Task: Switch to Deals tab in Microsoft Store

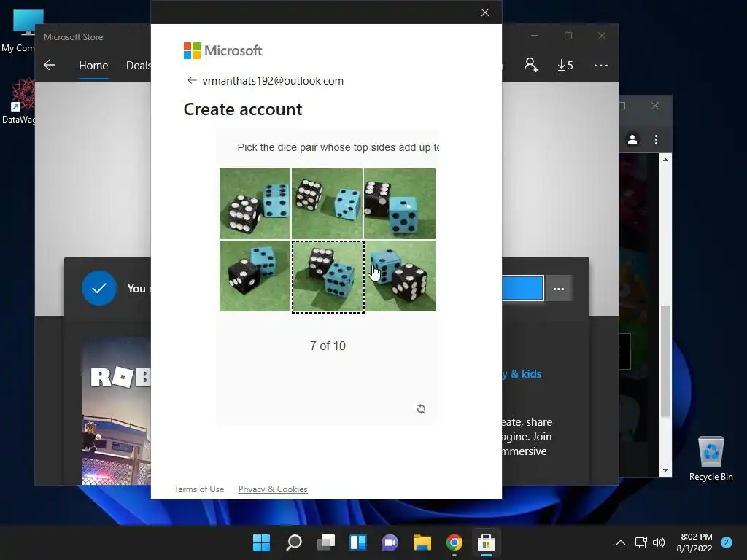Action: 138,65
